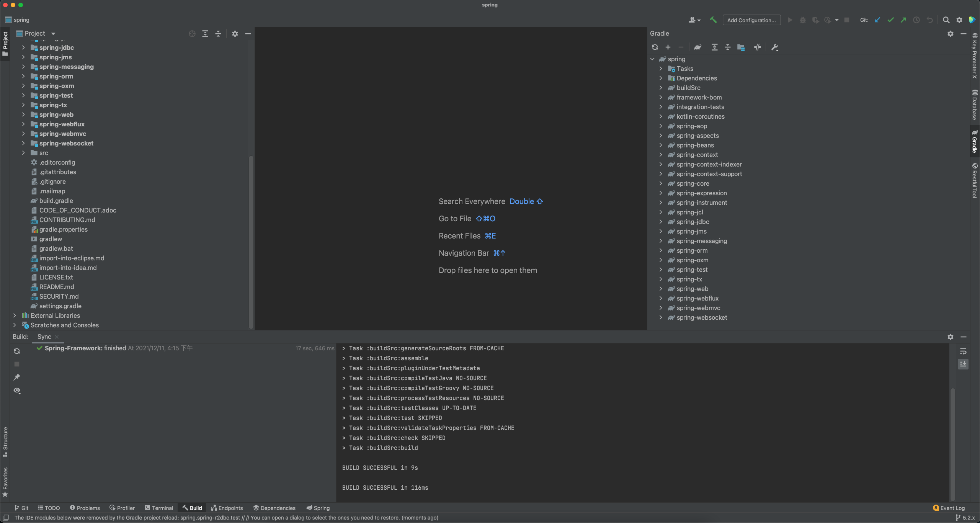
Task: Open Search Everywhere magnifier icon
Action: click(946, 20)
